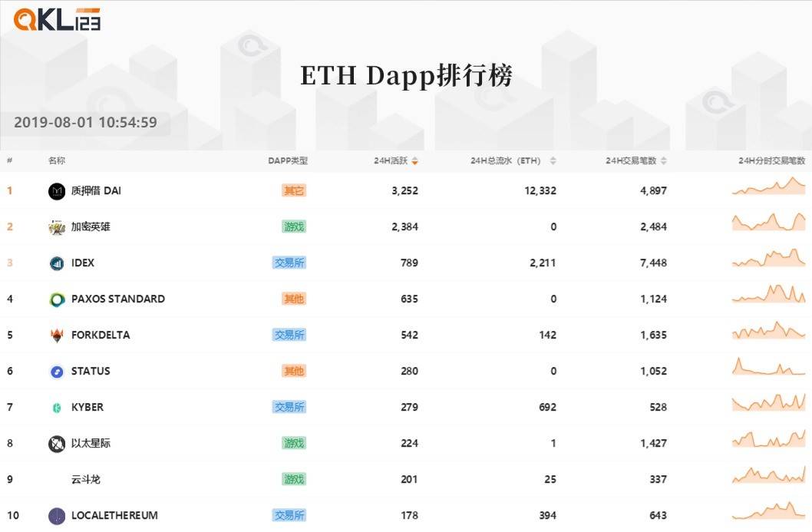Click the FORKDELTA fox icon
The height and width of the screenshot is (532, 812).
point(57,335)
